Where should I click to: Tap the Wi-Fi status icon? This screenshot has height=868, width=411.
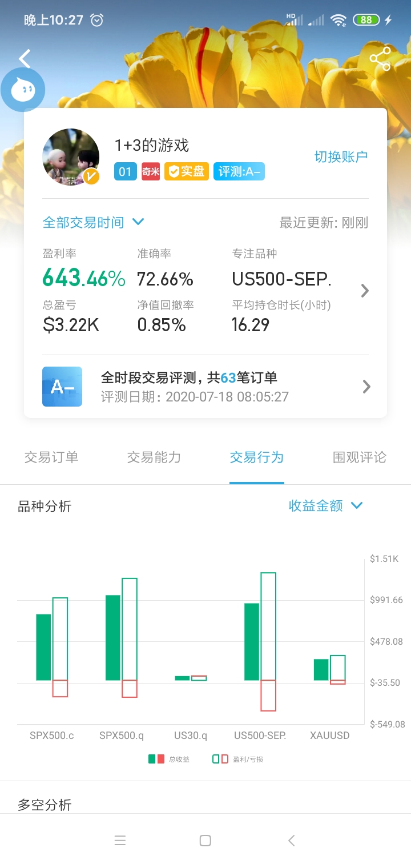coord(339,20)
